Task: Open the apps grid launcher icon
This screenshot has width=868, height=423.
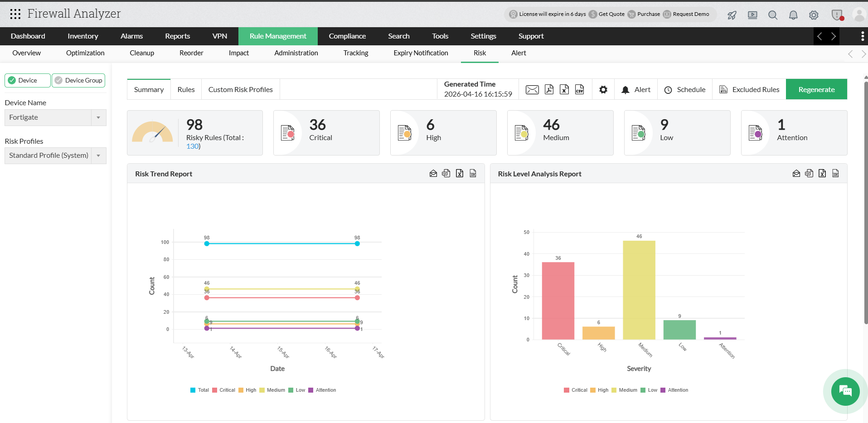Action: point(15,14)
